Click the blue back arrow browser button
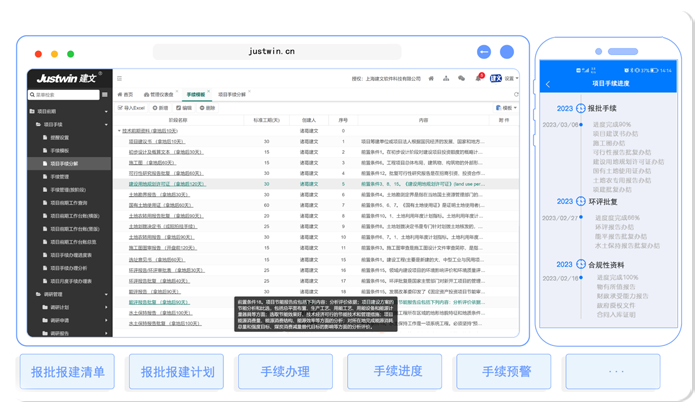This screenshot has height=410, width=700. pos(483,51)
